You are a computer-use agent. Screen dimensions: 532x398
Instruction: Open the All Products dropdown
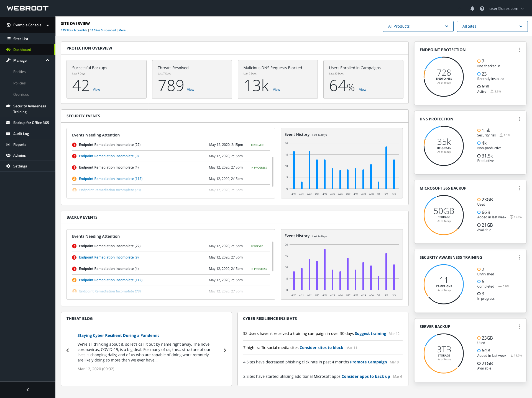click(x=418, y=26)
